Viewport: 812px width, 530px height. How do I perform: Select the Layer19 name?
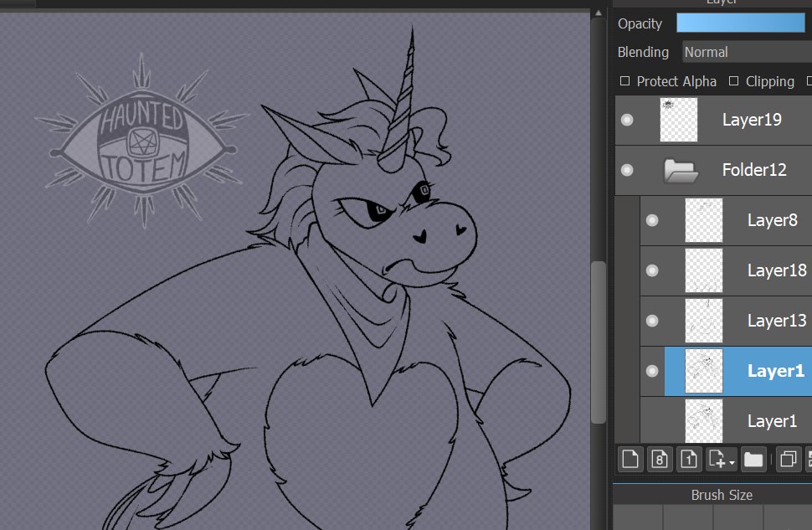click(x=752, y=120)
